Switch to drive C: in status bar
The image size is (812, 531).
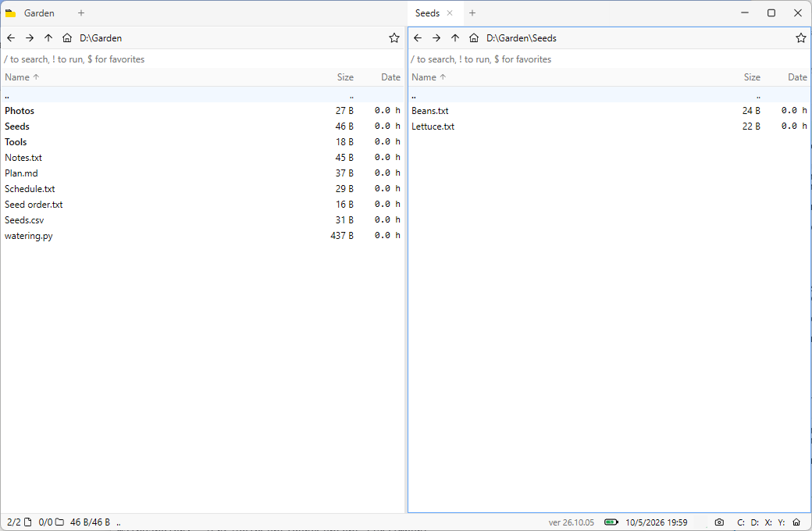click(x=741, y=522)
